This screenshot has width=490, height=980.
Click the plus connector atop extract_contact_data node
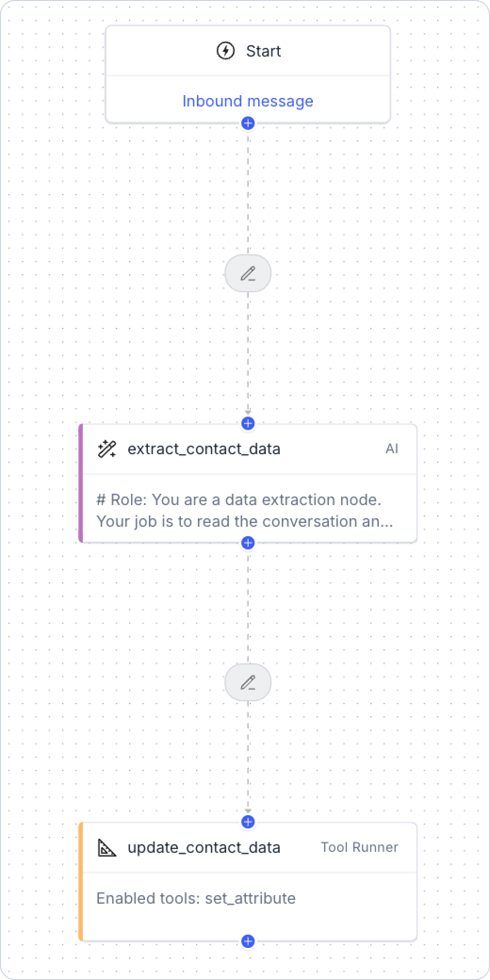pyautogui.click(x=248, y=423)
